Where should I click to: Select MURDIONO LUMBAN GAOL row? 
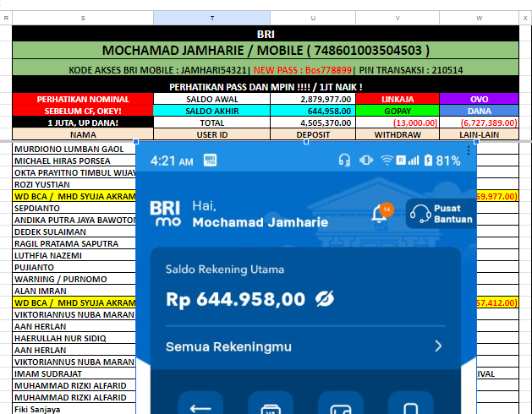point(74,149)
